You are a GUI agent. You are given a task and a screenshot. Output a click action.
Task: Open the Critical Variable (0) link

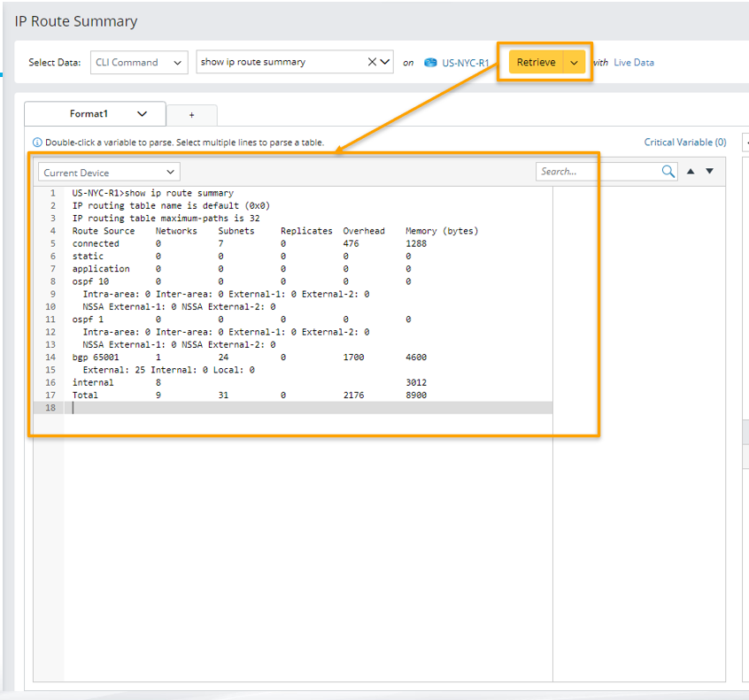click(684, 142)
